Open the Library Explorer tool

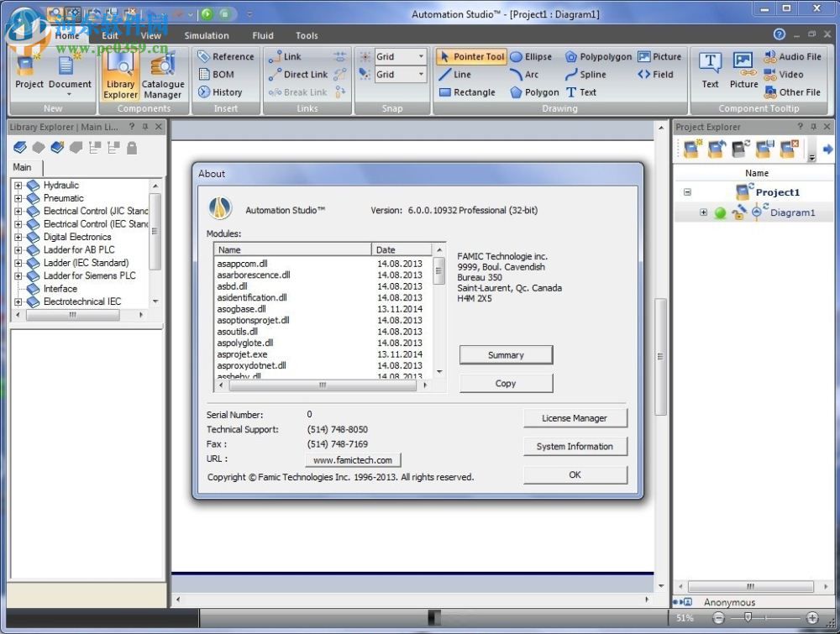tap(120, 76)
